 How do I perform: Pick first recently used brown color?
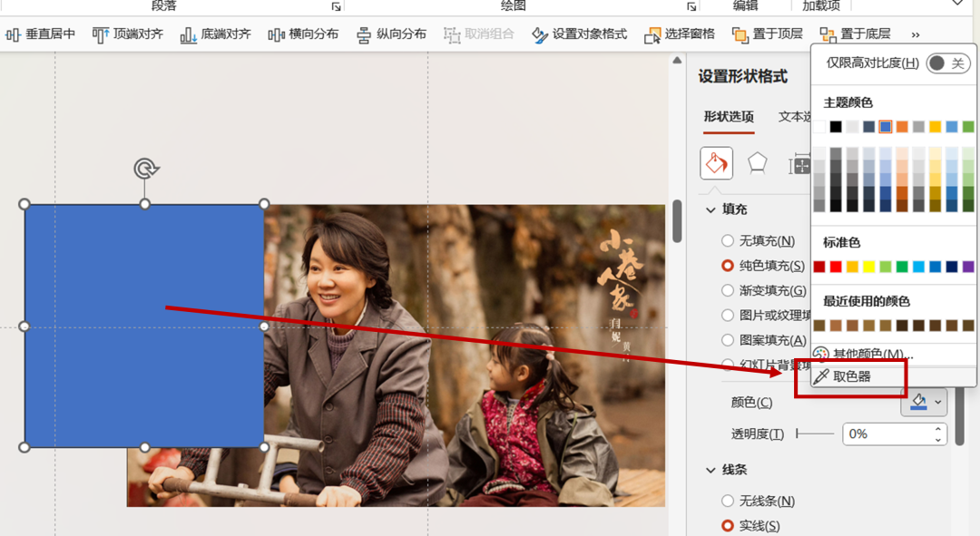[x=819, y=326]
